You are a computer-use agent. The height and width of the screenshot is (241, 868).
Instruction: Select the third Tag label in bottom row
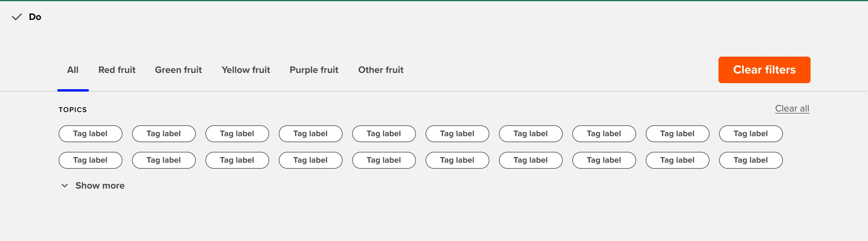(237, 160)
